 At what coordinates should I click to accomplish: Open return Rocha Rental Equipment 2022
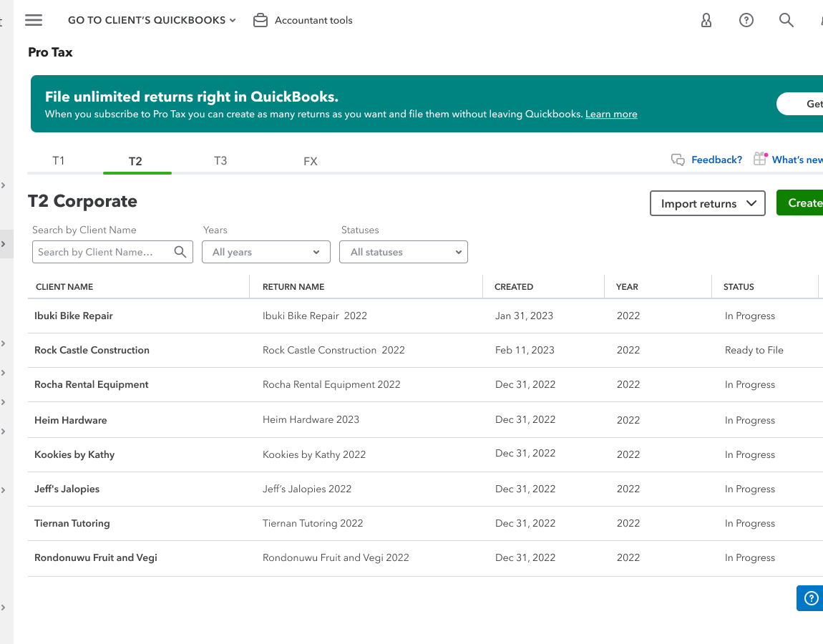pos(331,385)
